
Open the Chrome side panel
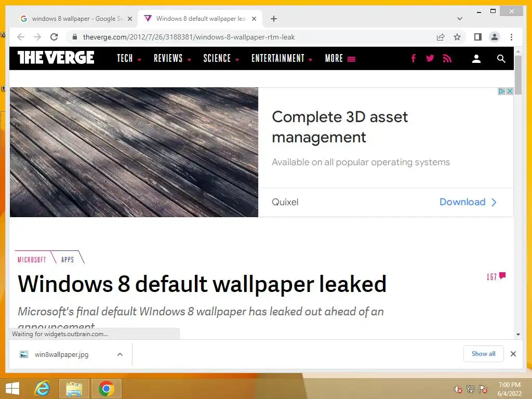[x=478, y=37]
